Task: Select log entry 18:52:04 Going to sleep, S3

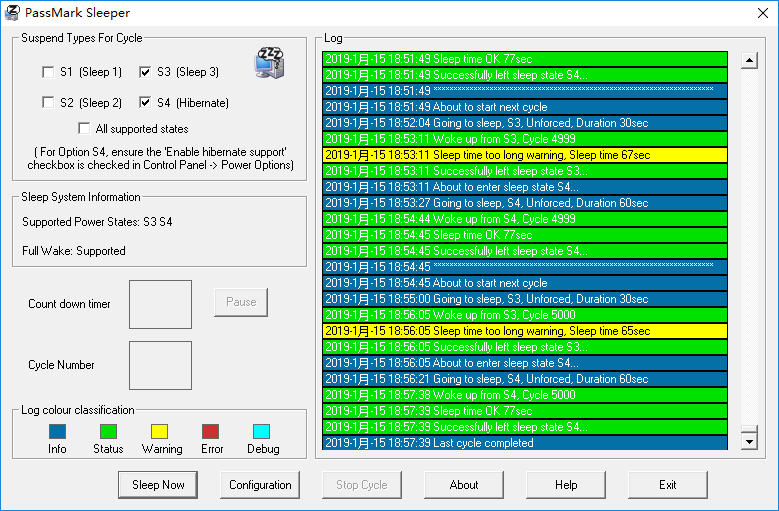Action: (525, 123)
